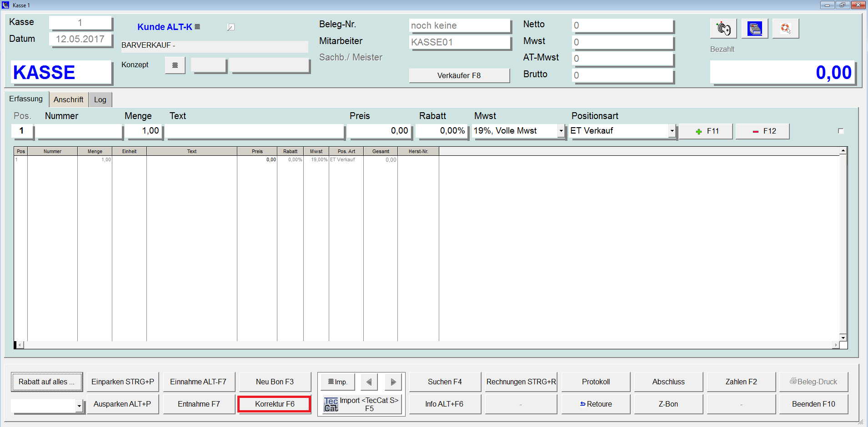This screenshot has height=427, width=868.
Task: Click Beenden F10 to exit
Action: point(813,404)
